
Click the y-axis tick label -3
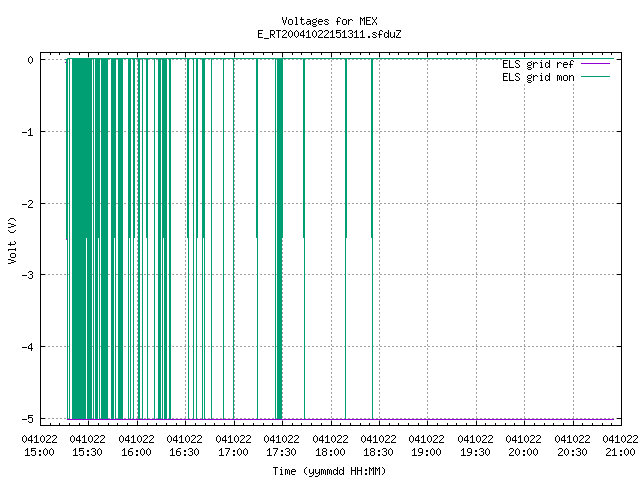pos(28,275)
